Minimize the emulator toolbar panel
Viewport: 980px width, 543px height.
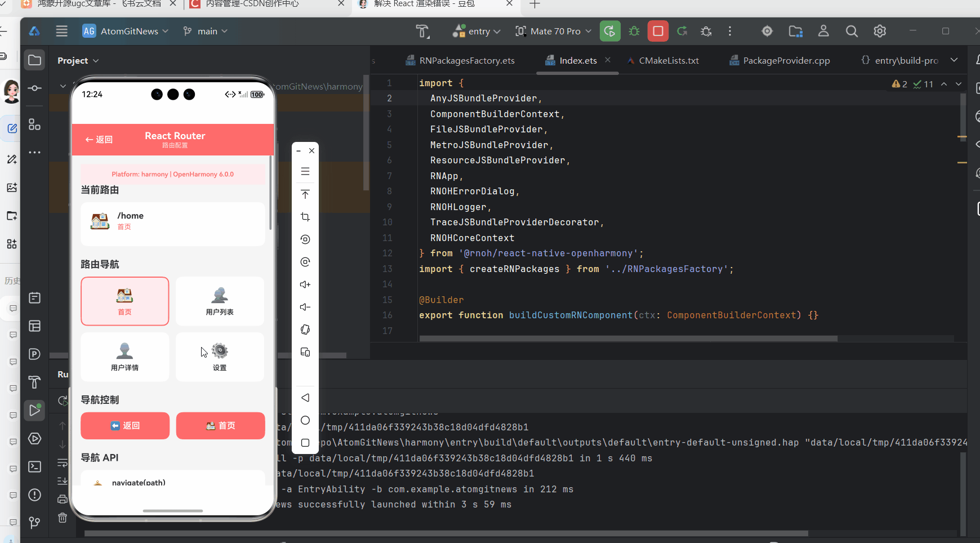299,150
